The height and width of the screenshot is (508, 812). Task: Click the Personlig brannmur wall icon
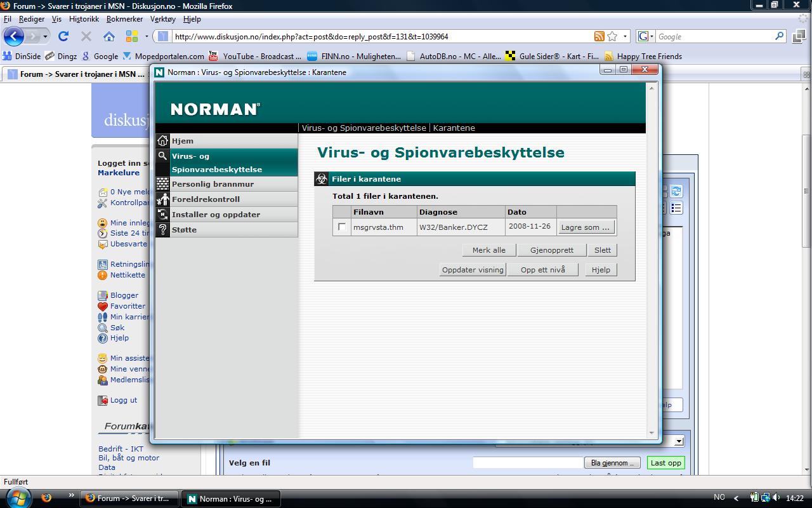(x=163, y=184)
